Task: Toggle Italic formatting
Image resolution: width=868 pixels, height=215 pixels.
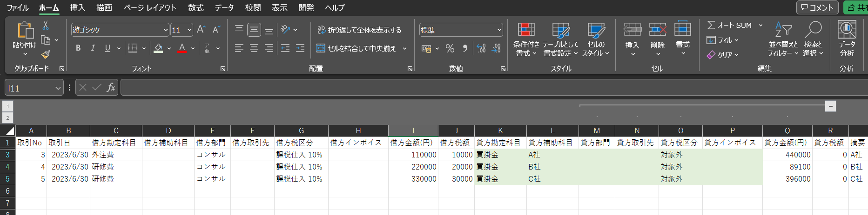Action: (93, 48)
